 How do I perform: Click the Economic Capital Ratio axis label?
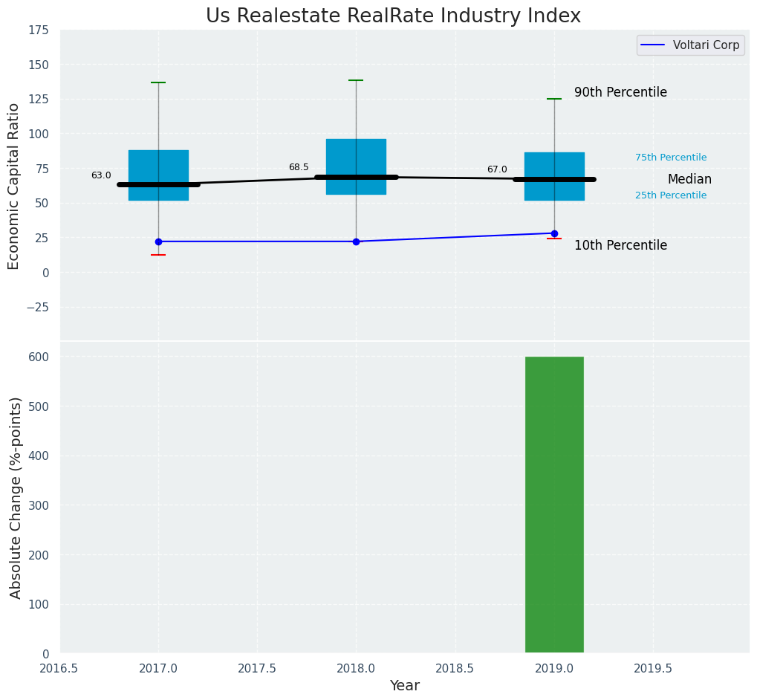14,186
